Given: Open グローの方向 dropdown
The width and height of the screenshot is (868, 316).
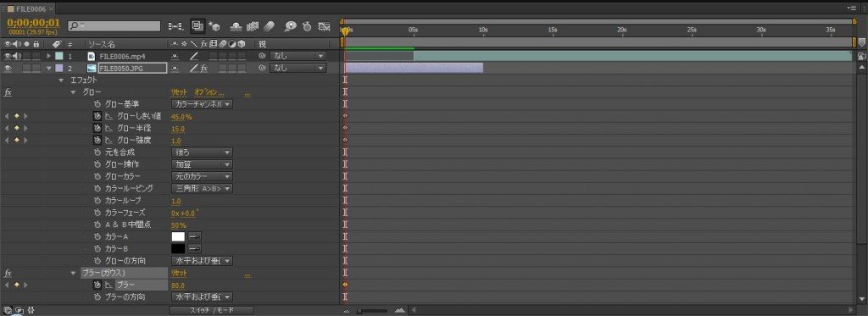Looking at the screenshot, I should [202, 261].
